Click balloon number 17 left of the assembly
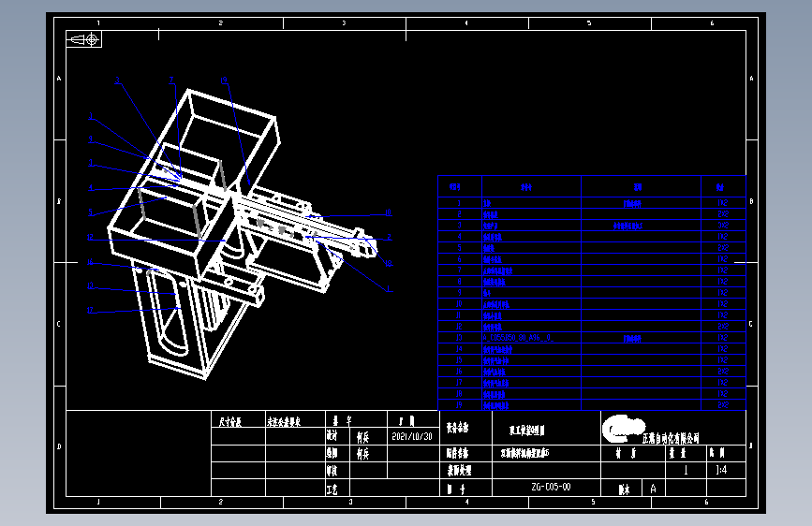The width and height of the screenshot is (812, 526). (90, 310)
